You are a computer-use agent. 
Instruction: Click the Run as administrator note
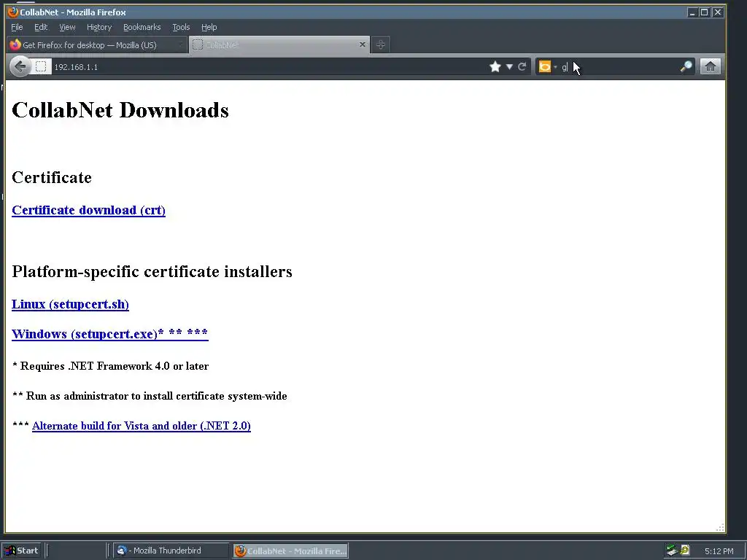(150, 396)
